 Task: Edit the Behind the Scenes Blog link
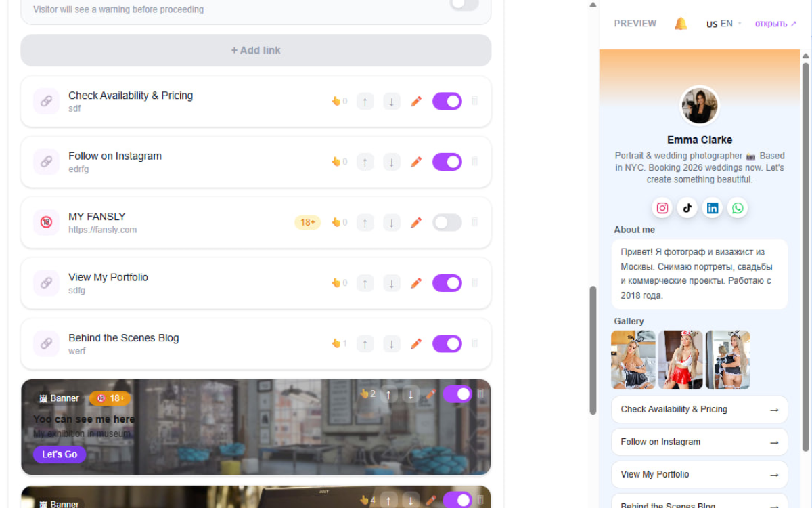pyautogui.click(x=416, y=343)
